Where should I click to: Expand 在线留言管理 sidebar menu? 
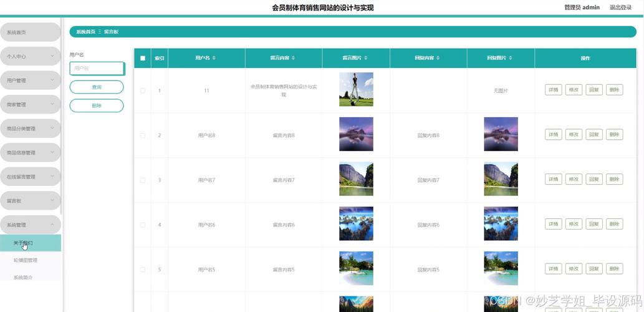(x=31, y=177)
